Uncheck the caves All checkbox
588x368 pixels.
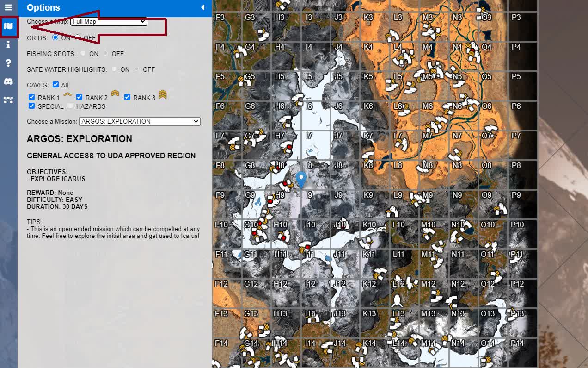point(55,85)
